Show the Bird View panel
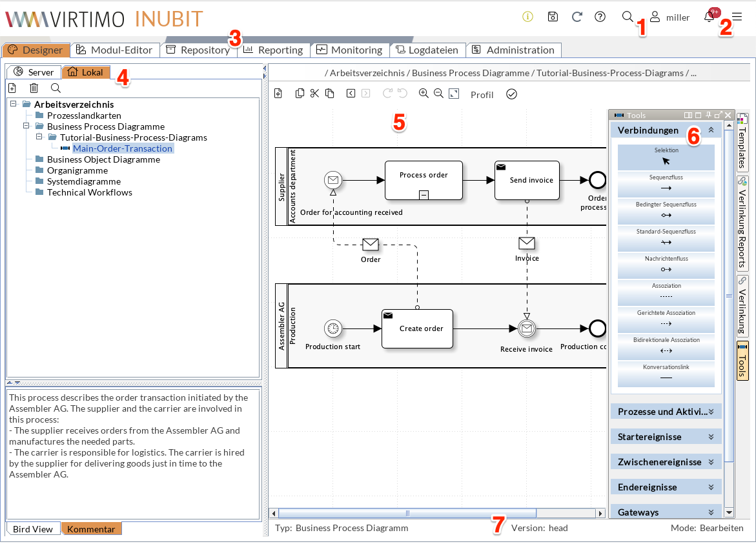 [x=32, y=529]
